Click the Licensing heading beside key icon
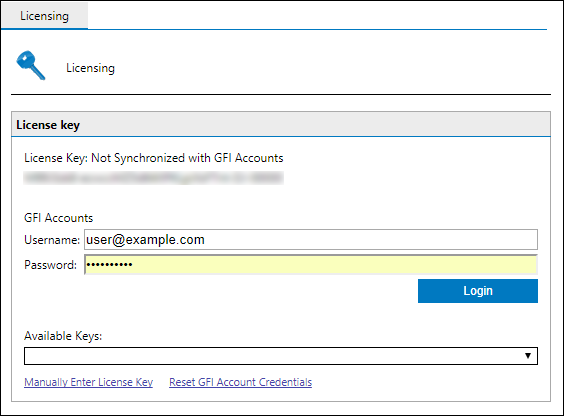This screenshot has height=416, width=564. click(90, 68)
